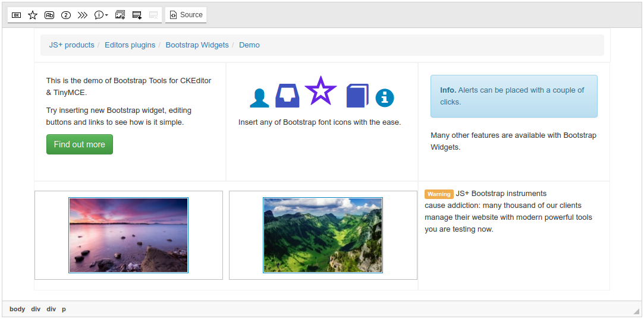Select the body element in the path bar

click(17, 309)
